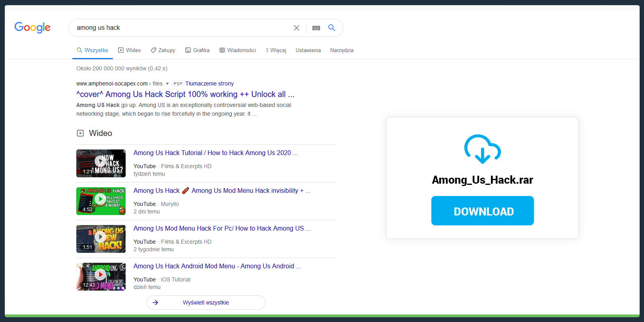644x322 pixels.
Task: Open the Among Us Hack Script 100% working result
Action: [185, 94]
